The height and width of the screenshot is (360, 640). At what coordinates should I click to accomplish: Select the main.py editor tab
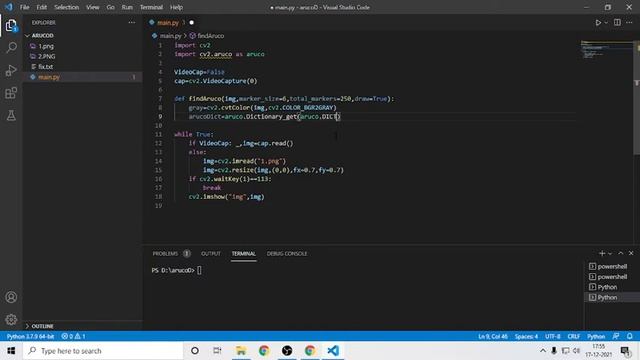pos(168,22)
